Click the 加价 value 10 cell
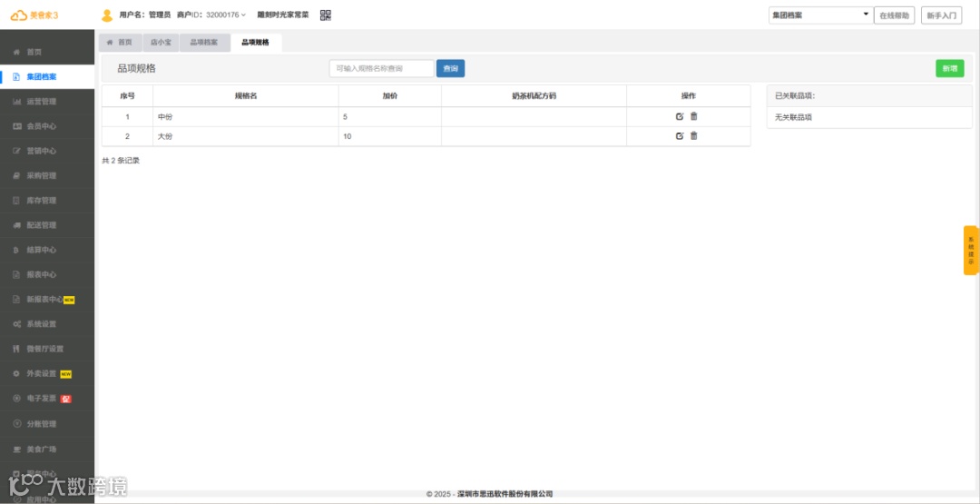The image size is (980, 504). pyautogui.click(x=390, y=136)
